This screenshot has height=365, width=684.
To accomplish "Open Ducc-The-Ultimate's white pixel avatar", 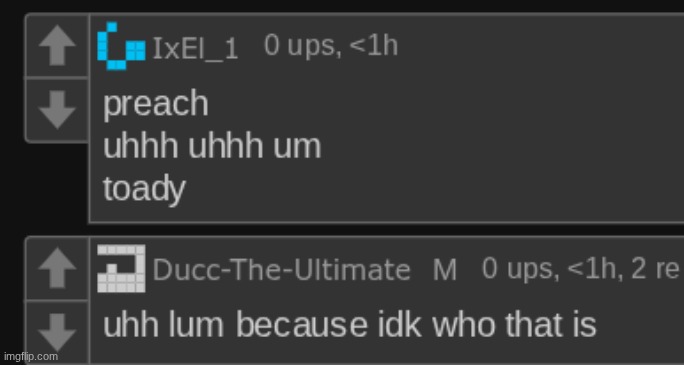I will (121, 268).
